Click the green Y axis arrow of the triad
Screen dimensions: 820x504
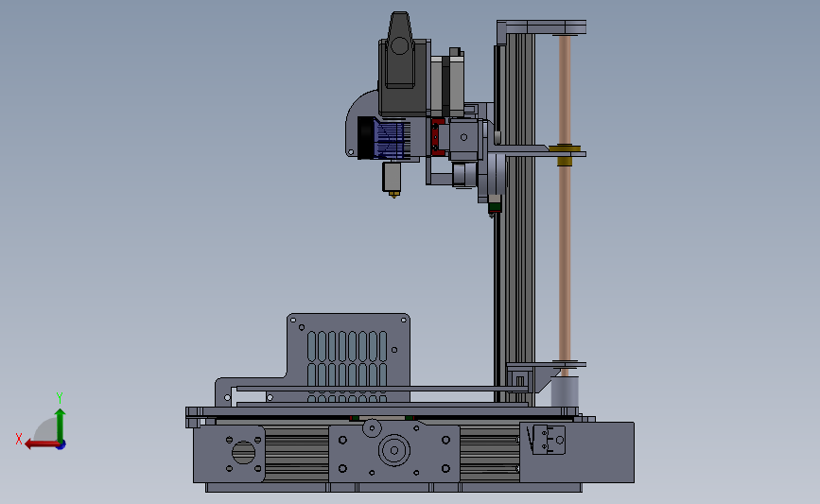tap(60, 424)
